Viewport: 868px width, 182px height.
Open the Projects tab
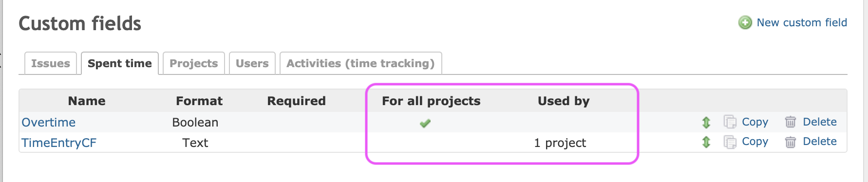(x=194, y=63)
